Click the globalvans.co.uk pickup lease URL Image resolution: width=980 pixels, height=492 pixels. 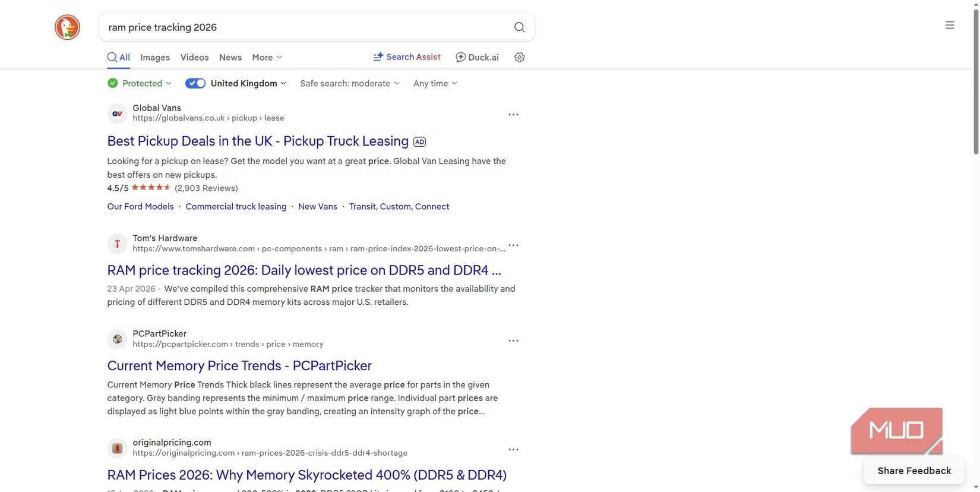(208, 118)
